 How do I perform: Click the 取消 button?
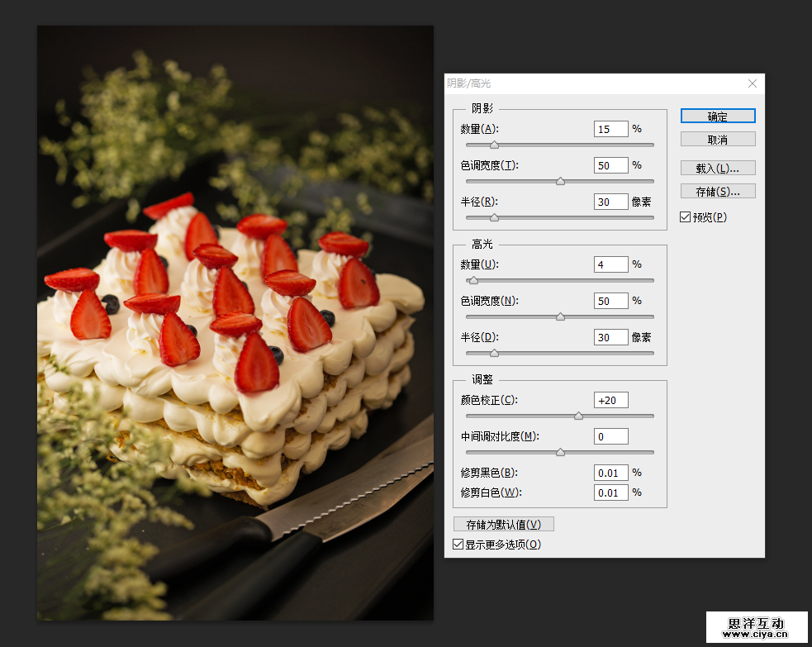point(717,140)
